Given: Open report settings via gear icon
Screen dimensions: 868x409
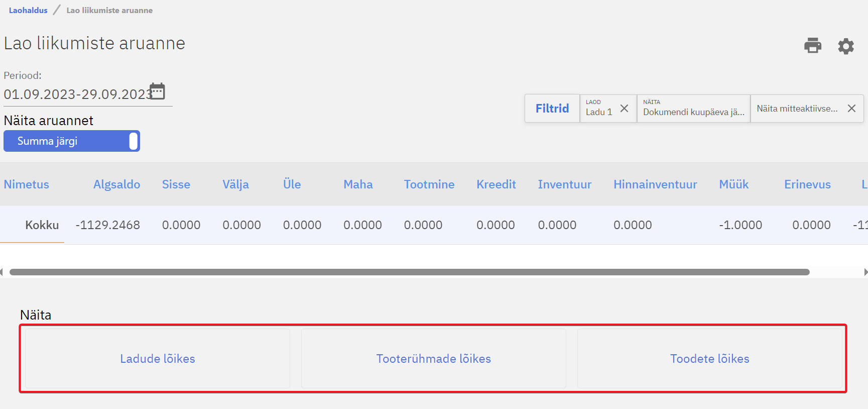Looking at the screenshot, I should pos(845,46).
